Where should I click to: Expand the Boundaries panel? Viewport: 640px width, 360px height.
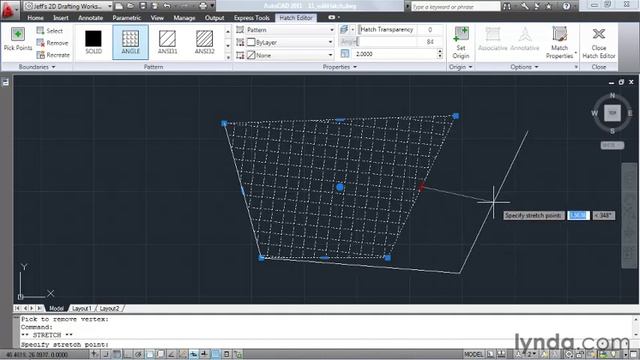37,67
